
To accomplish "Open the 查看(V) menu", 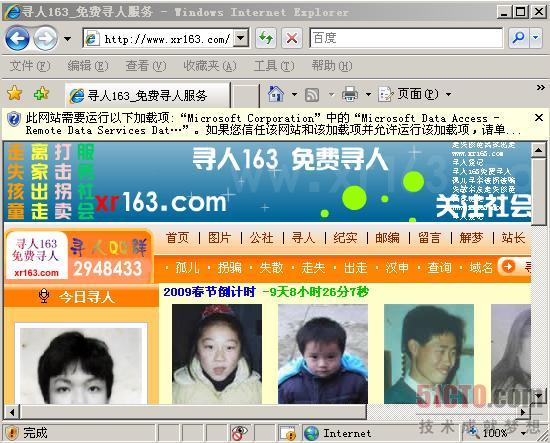I will [x=146, y=66].
